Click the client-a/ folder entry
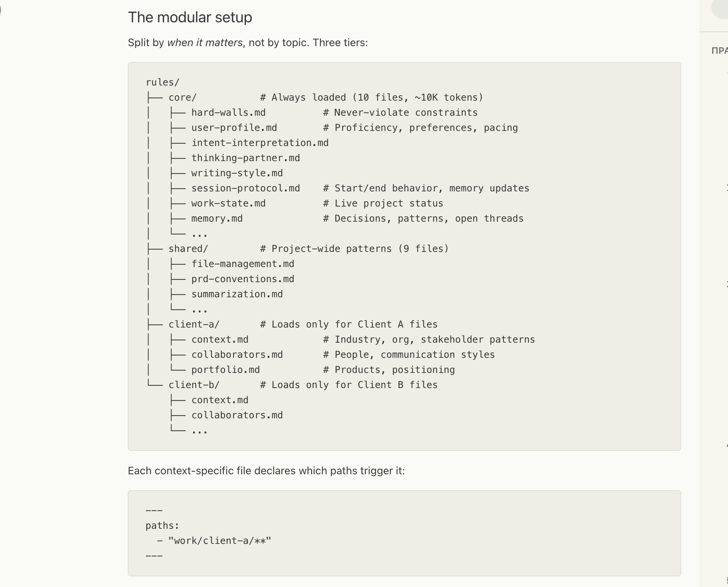This screenshot has width=728, height=587. [x=194, y=324]
